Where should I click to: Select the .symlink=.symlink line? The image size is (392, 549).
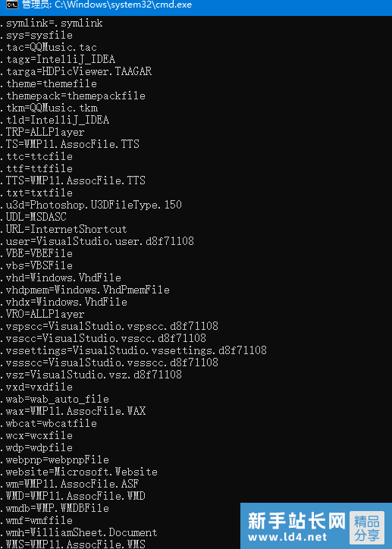click(x=52, y=24)
